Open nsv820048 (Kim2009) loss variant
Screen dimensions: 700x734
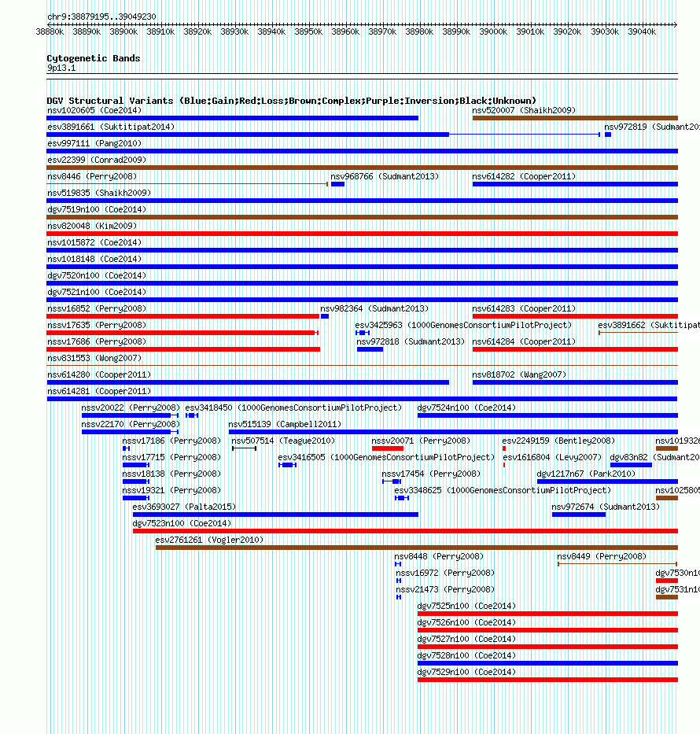362,234
